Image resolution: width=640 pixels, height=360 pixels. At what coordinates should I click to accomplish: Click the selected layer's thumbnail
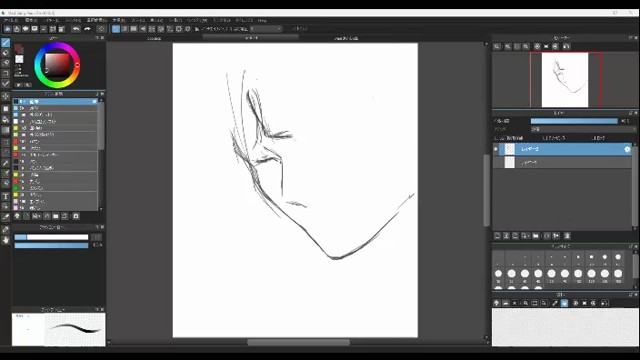click(510, 149)
